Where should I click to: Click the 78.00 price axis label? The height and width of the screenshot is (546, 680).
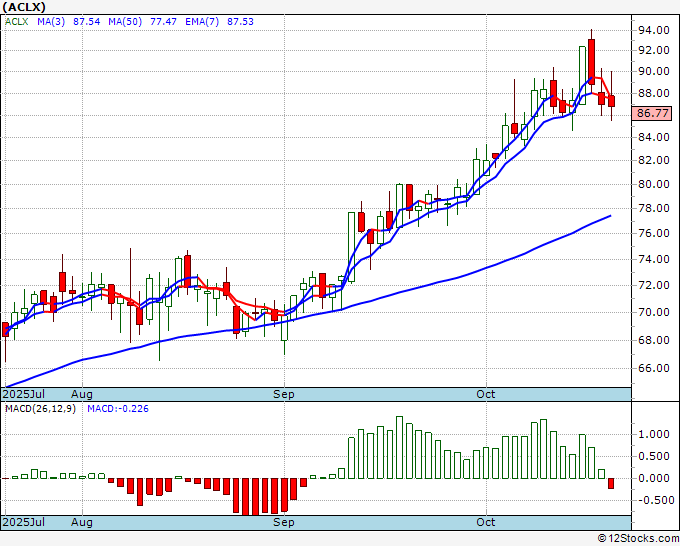pos(653,208)
